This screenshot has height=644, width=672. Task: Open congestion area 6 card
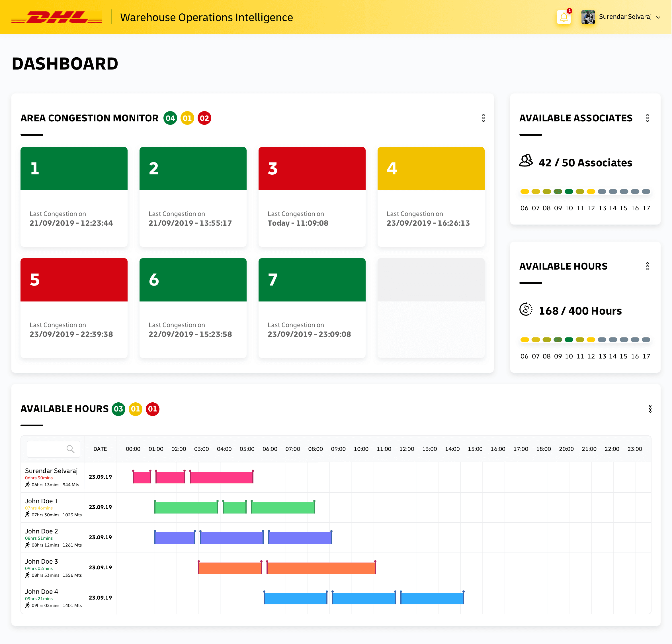click(x=193, y=308)
